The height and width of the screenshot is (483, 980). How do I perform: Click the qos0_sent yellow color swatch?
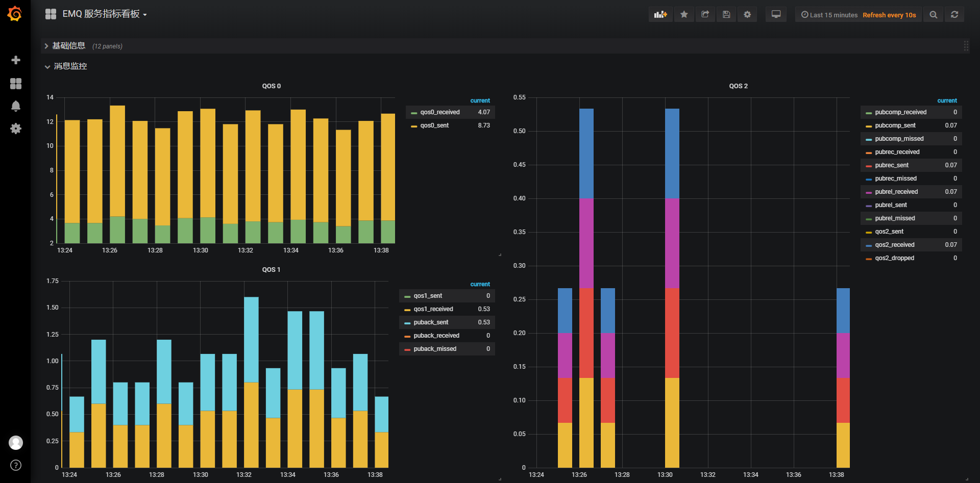pos(414,126)
